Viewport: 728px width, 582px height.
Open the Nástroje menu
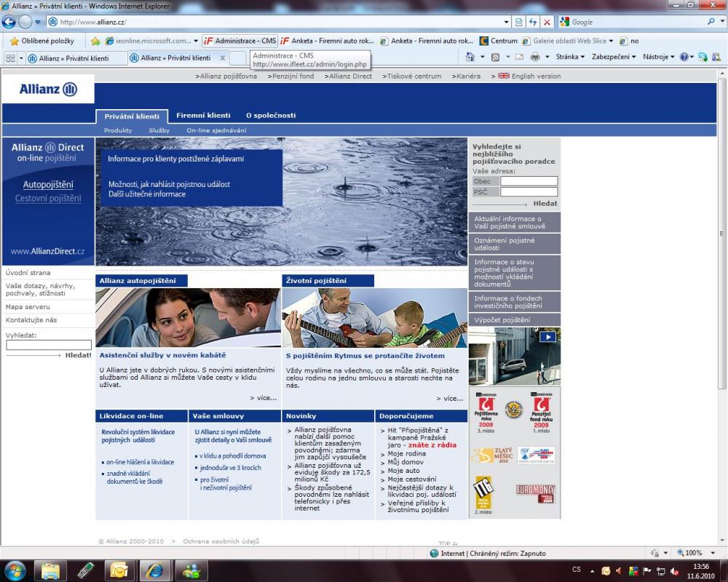[658, 57]
